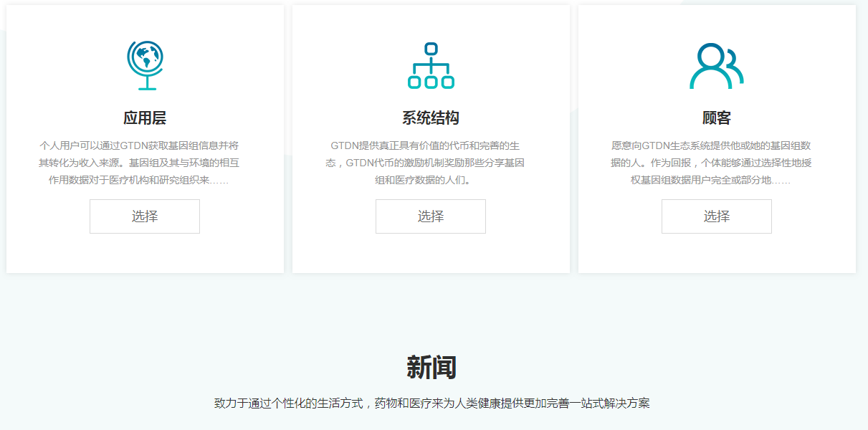The image size is (868, 430).
Task: Click the two-person users icon above 顾客
Action: [x=717, y=65]
